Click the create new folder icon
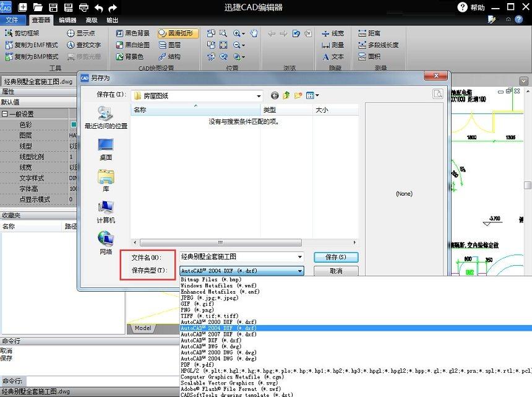 click(x=298, y=95)
